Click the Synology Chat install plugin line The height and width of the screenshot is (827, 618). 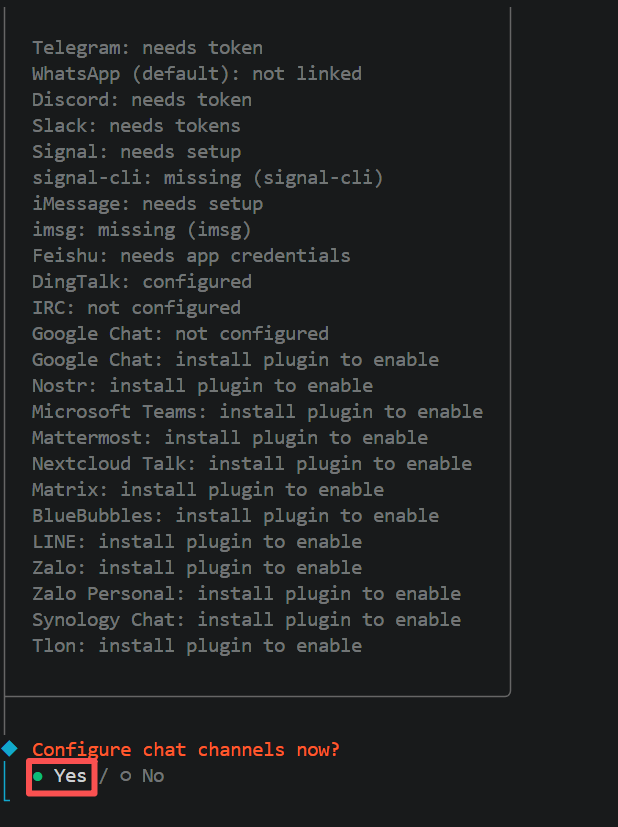246,620
